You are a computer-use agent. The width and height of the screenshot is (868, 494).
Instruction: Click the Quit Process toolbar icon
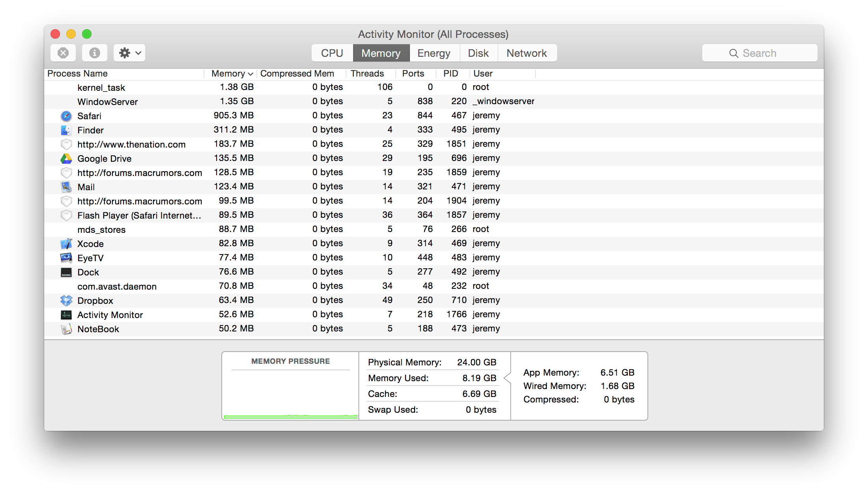[x=63, y=53]
